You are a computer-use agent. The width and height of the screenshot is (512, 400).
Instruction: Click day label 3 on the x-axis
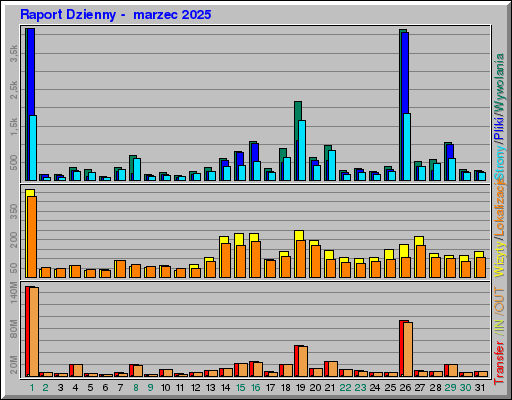60,388
